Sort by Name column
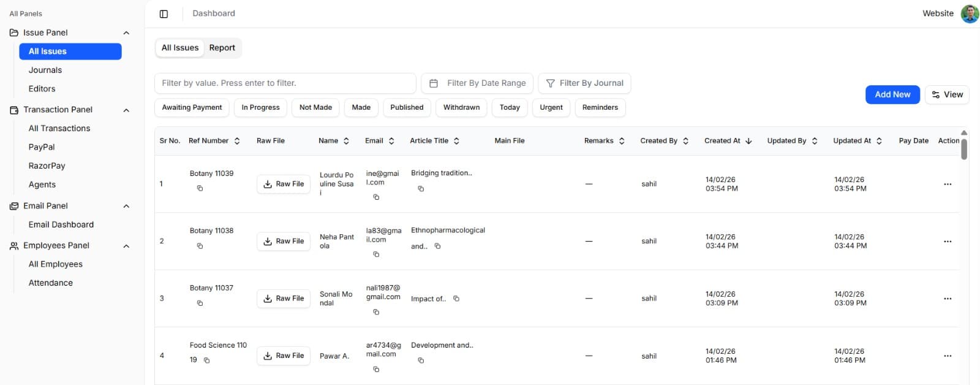 [334, 141]
